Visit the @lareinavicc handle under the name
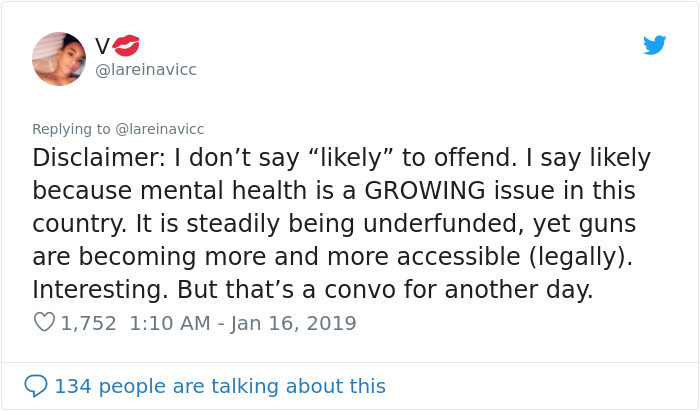The width and height of the screenshot is (700, 411). 146,70
